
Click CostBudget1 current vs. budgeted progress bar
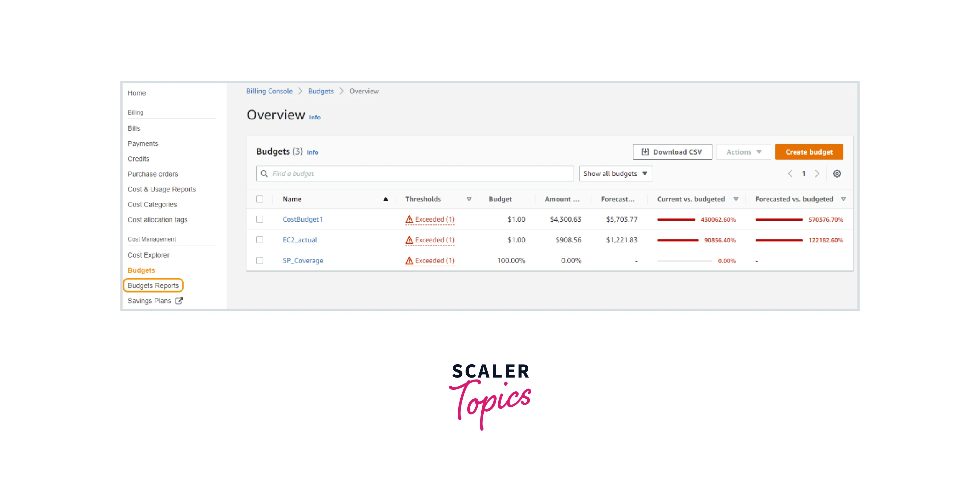coord(676,219)
